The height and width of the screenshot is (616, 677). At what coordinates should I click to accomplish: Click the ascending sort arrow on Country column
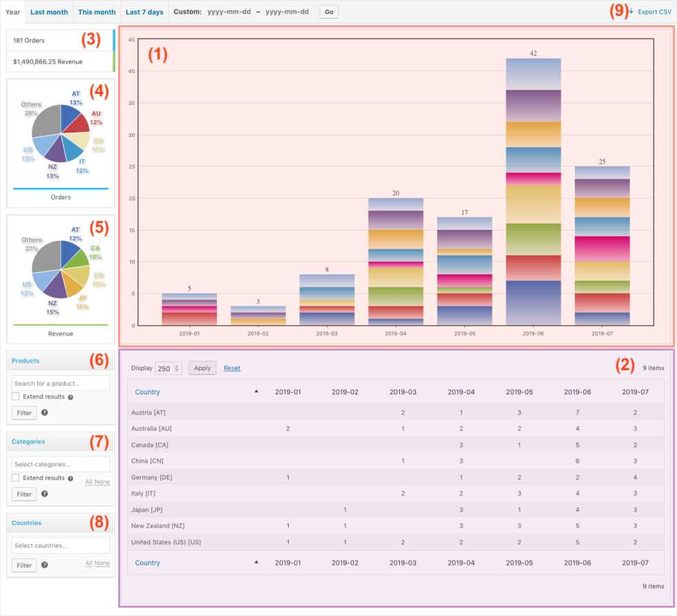(256, 392)
